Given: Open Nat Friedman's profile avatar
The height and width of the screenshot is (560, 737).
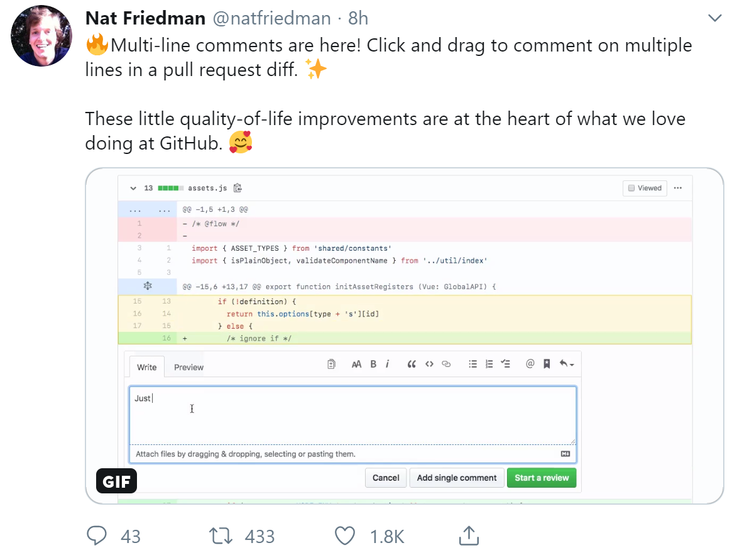Looking at the screenshot, I should (41, 36).
